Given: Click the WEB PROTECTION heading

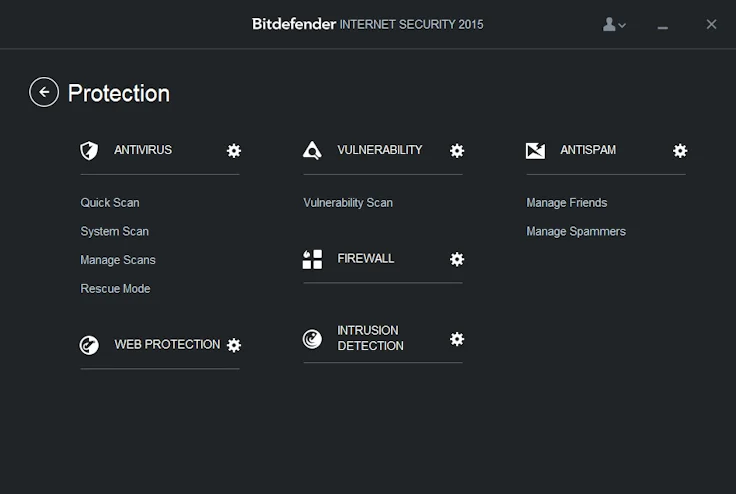Looking at the screenshot, I should click(x=167, y=345).
